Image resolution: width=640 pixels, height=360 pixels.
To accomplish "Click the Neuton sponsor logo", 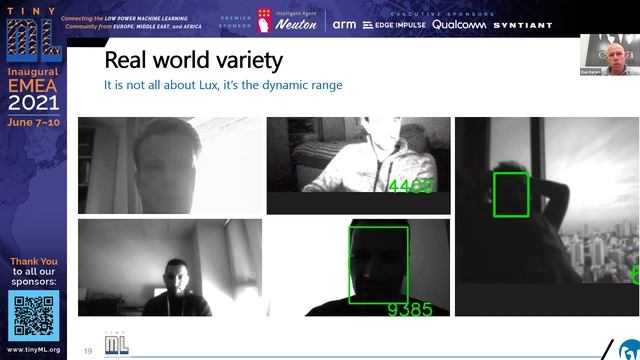I will (287, 21).
